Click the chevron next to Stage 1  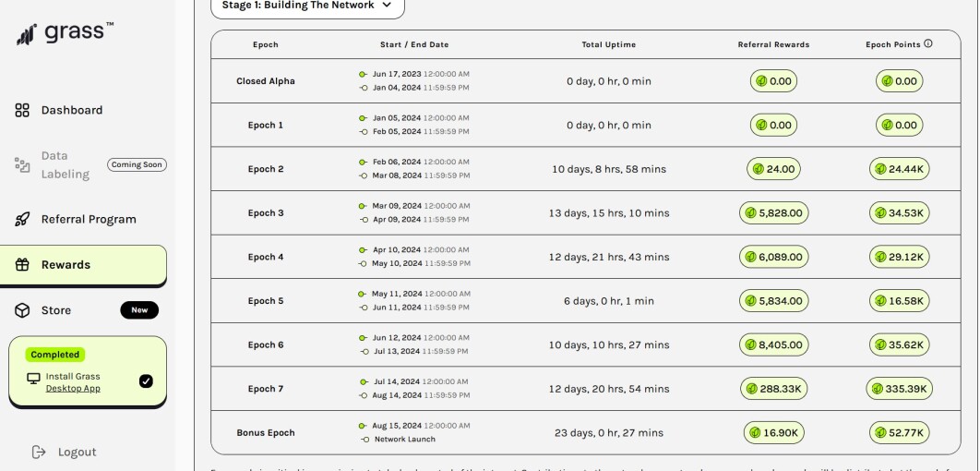pos(387,5)
